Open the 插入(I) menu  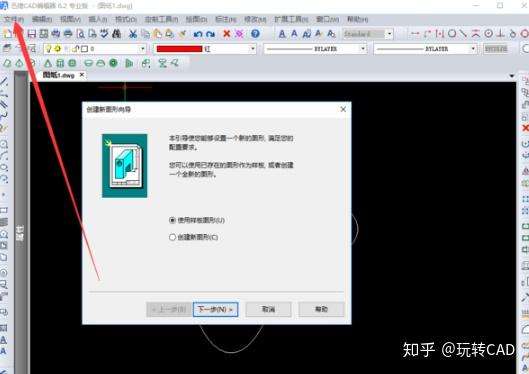(x=98, y=19)
